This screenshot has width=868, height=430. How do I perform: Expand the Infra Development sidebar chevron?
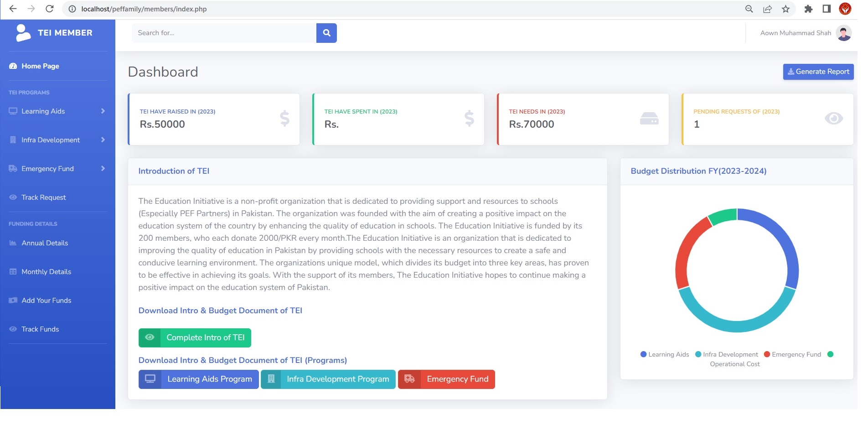point(103,140)
